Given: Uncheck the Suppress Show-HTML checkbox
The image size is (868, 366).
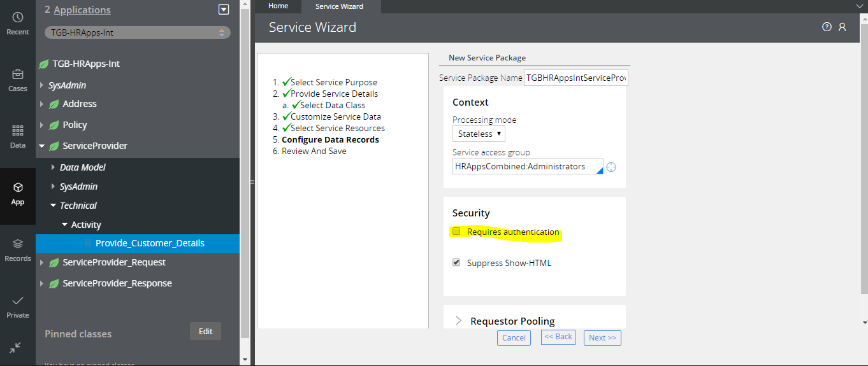Looking at the screenshot, I should coord(456,262).
